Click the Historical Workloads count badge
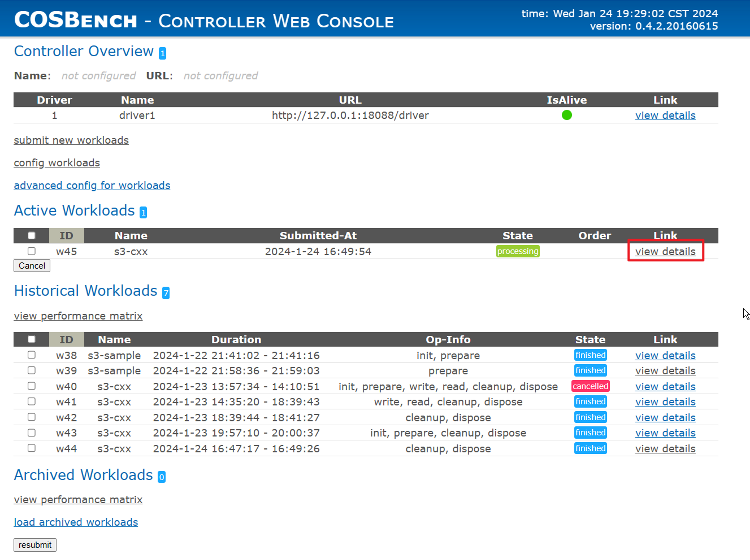 [166, 293]
